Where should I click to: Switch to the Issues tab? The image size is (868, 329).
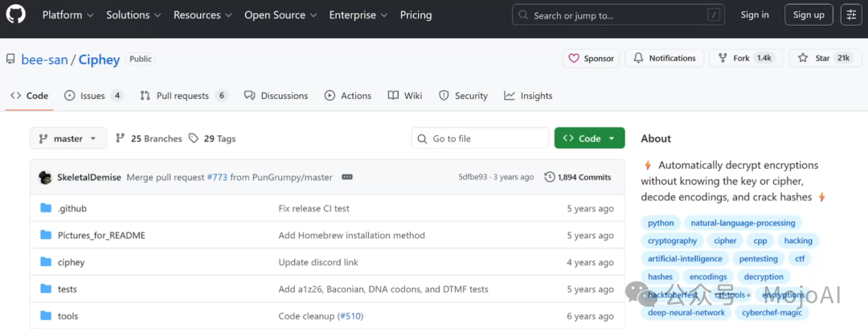point(92,96)
